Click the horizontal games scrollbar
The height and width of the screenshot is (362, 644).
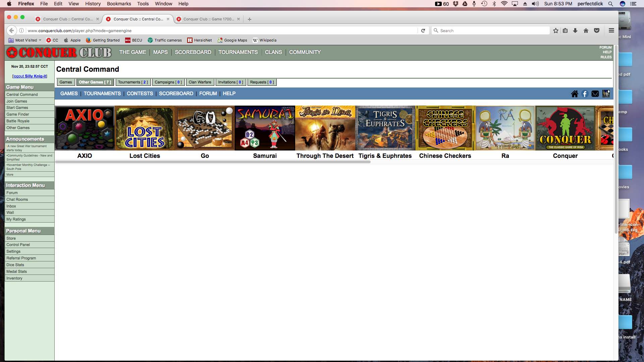pos(213,162)
